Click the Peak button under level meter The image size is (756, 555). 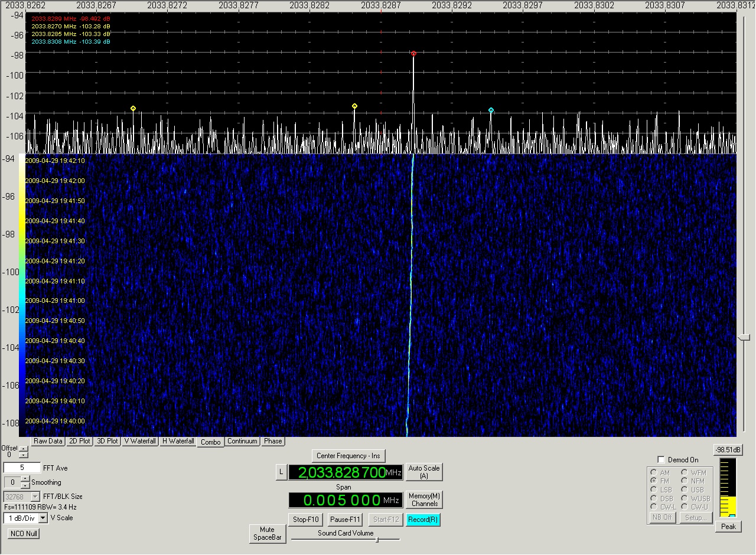[x=728, y=527]
